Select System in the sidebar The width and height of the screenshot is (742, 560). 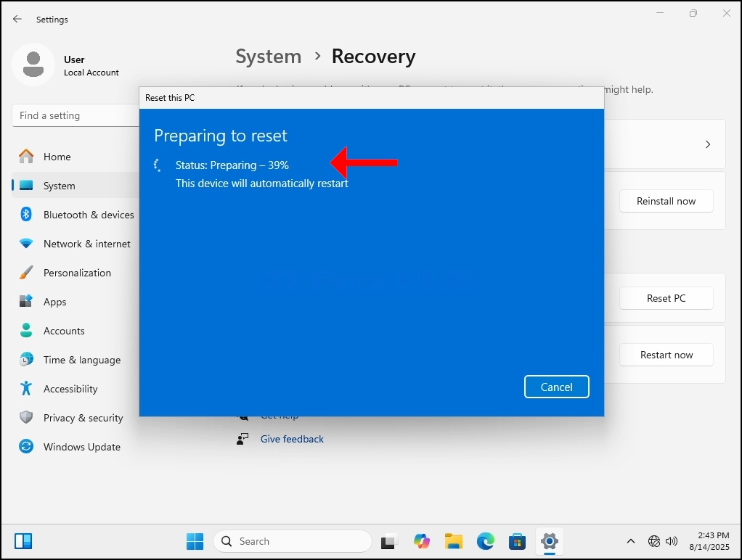tap(76, 186)
